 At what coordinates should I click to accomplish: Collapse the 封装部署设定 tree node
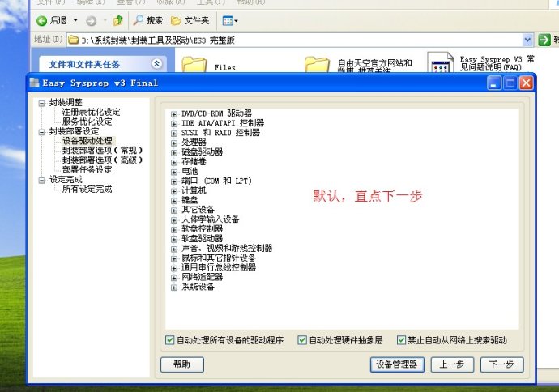(41, 132)
